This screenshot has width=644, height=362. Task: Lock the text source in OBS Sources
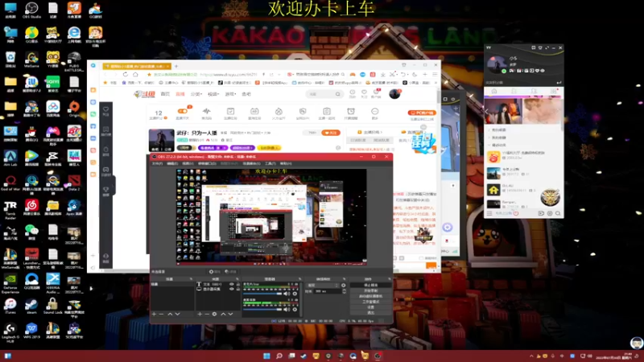tap(237, 284)
